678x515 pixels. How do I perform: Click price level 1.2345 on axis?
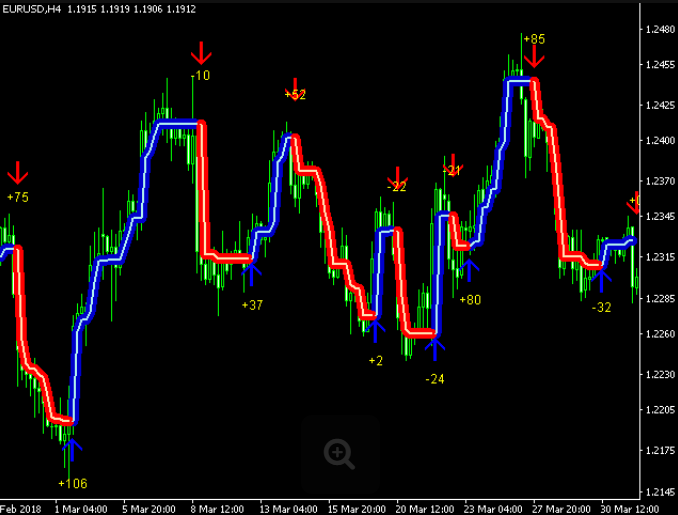click(660, 216)
